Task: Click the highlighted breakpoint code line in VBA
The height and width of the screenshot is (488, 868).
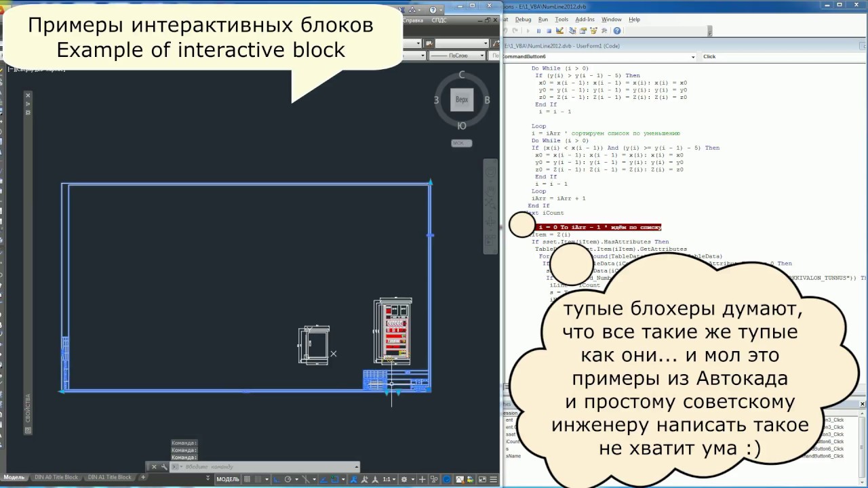Action: point(598,227)
